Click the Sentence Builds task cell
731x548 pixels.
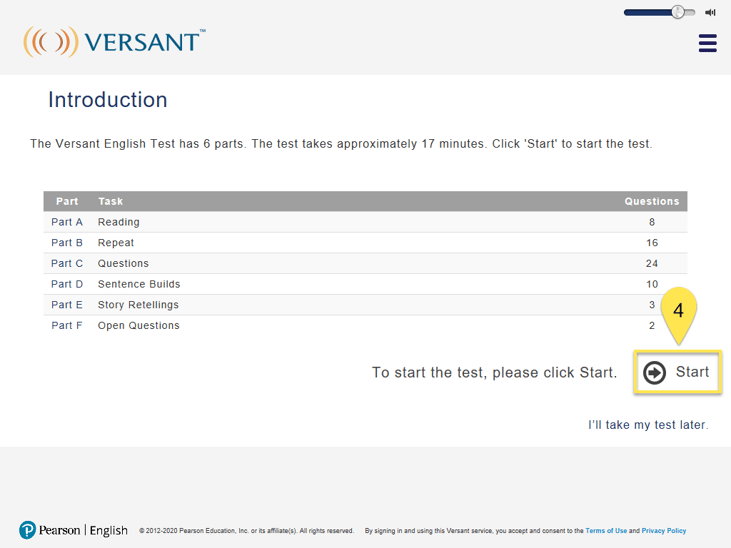tap(139, 284)
